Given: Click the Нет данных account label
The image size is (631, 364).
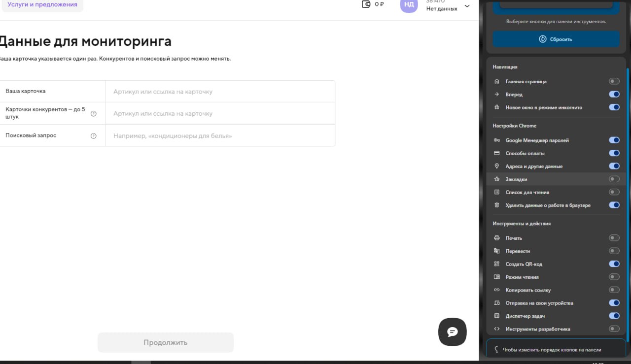Looking at the screenshot, I should (442, 8).
